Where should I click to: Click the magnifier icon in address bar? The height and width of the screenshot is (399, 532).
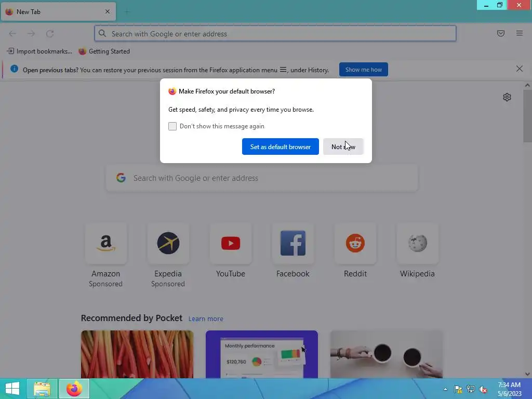(102, 33)
